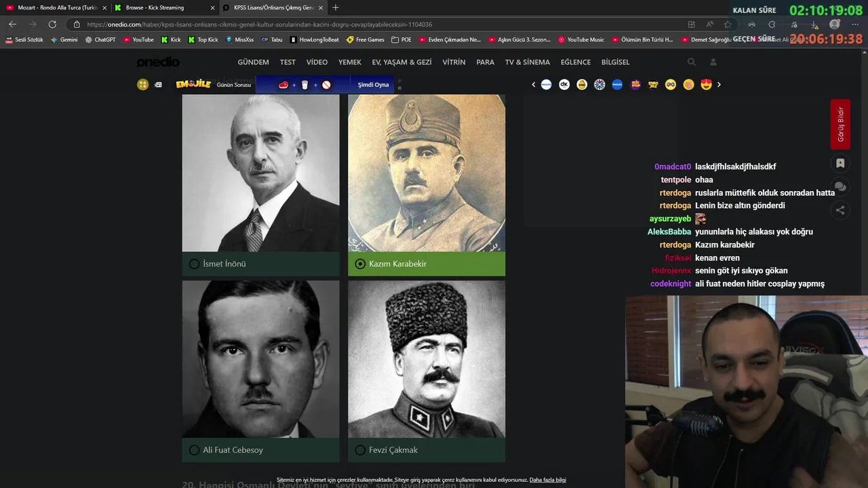
Task: Click the Fevzi Çakmak portrait photo
Action: pyautogui.click(x=427, y=359)
